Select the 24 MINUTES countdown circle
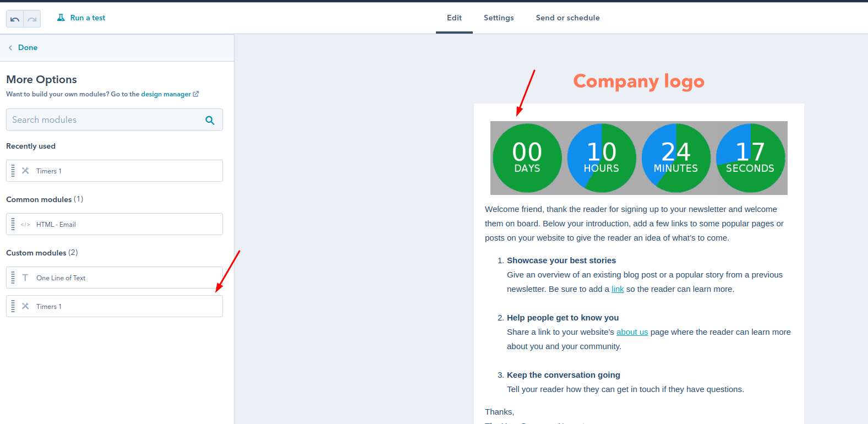868x424 pixels. click(x=676, y=158)
